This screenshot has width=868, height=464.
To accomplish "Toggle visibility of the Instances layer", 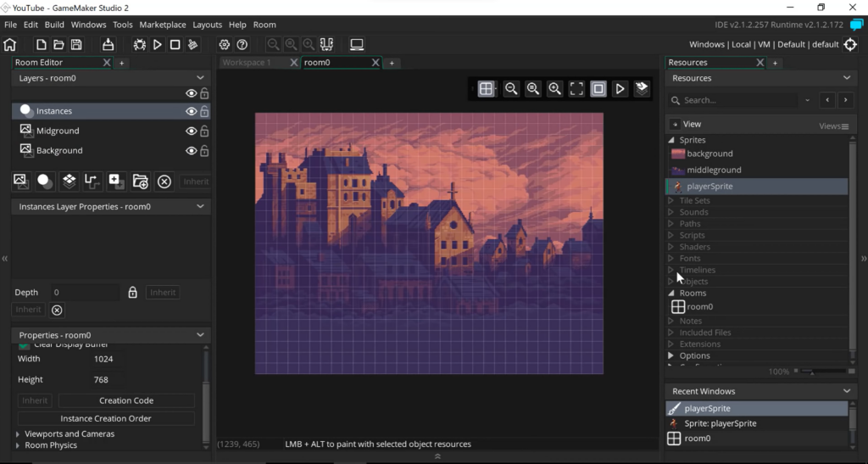I will (191, 111).
